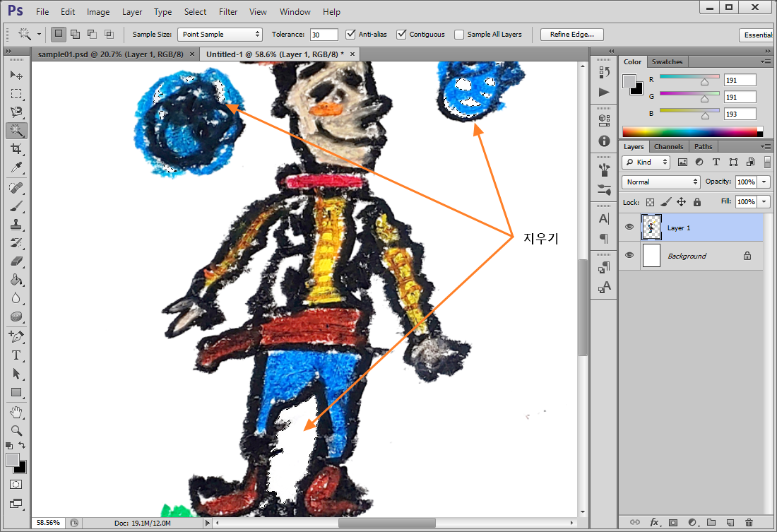Open the Essentials workspace switcher
This screenshot has height=532, width=777.
click(x=758, y=35)
